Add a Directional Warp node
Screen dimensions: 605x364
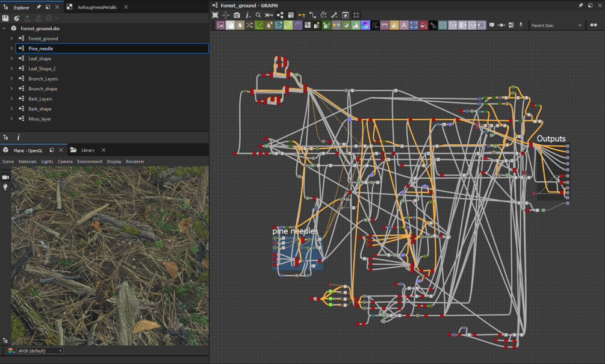[279, 25]
